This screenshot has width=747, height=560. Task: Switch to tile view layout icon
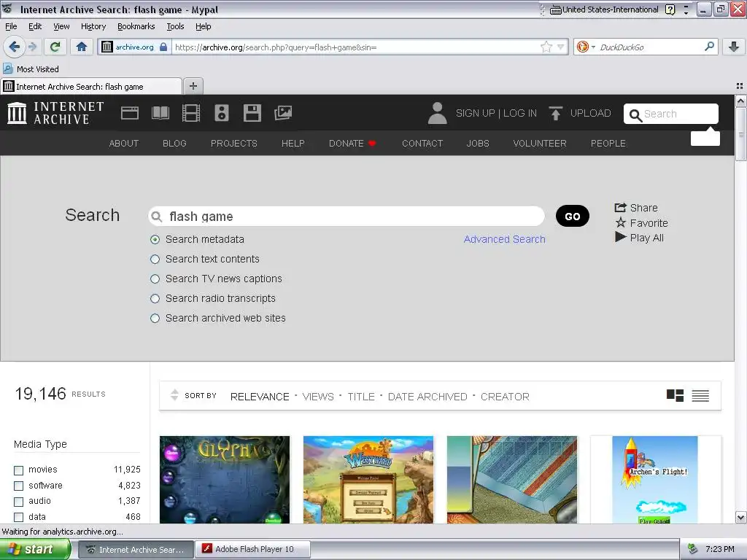click(x=675, y=396)
